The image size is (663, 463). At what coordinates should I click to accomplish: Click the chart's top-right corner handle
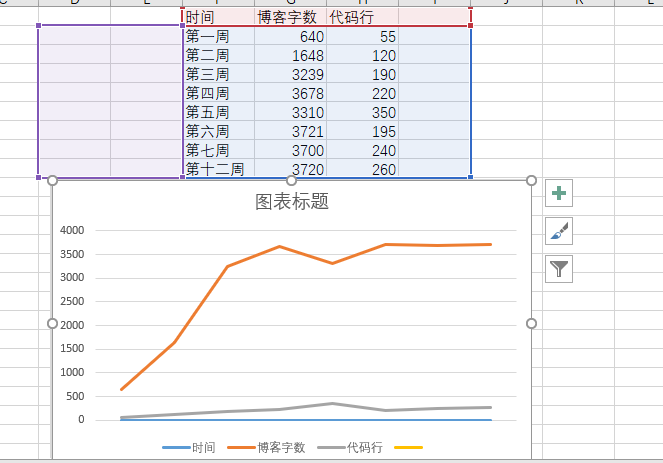pos(531,181)
